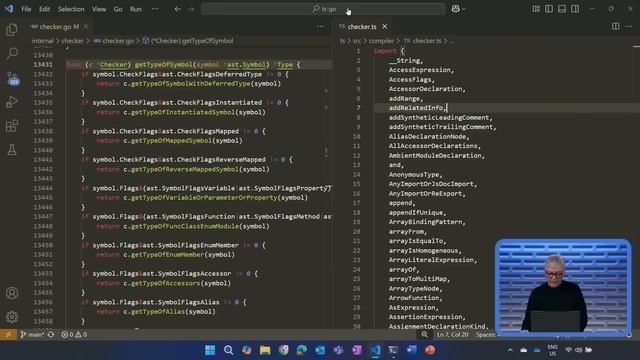Open the overflow menu after Run
The height and width of the screenshot is (360, 640).
pyautogui.click(x=155, y=9)
